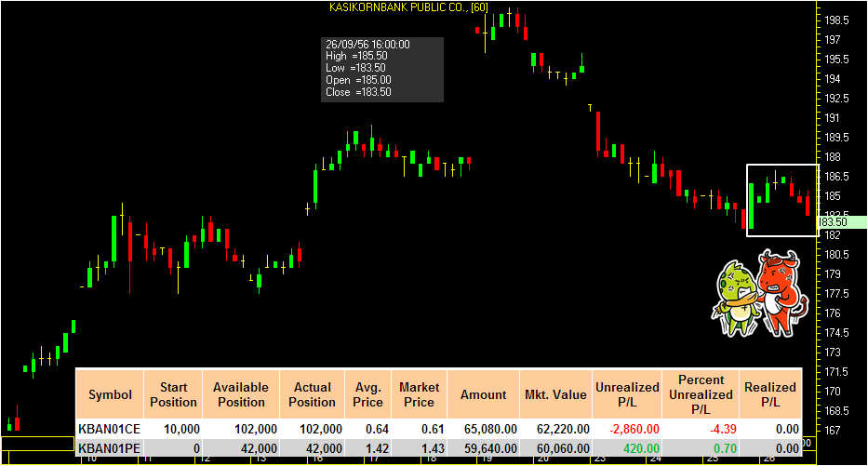This screenshot has width=868, height=466.
Task: Click the Actual Position column header
Action: point(313,394)
